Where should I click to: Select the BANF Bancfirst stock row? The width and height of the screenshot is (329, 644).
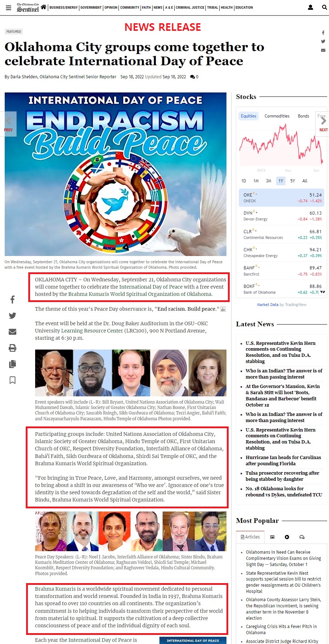click(x=282, y=271)
